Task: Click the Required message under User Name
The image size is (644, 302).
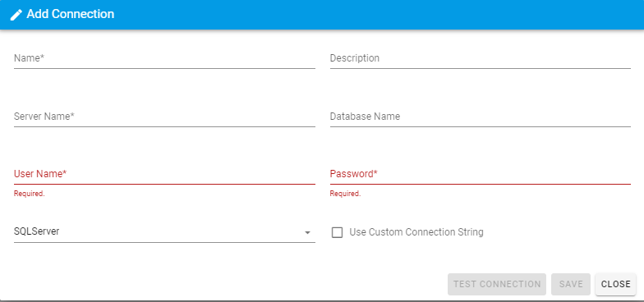Action: point(30,194)
